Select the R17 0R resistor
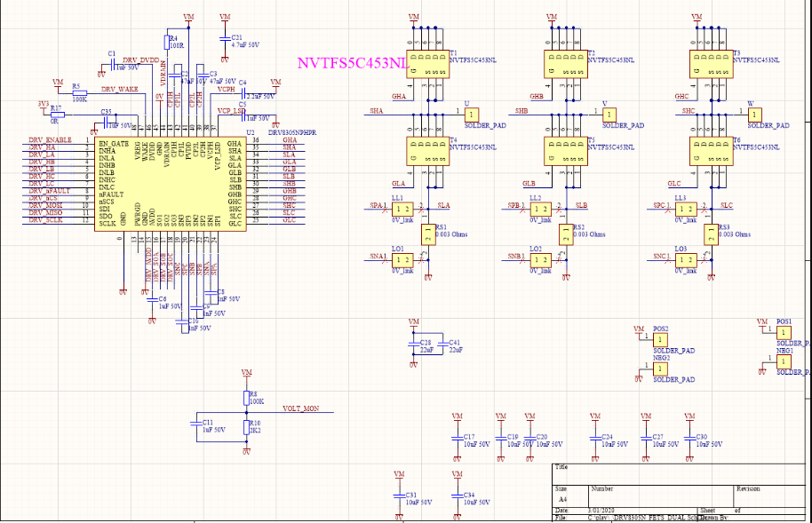Image resolution: width=812 pixels, height=523 pixels. tap(58, 115)
